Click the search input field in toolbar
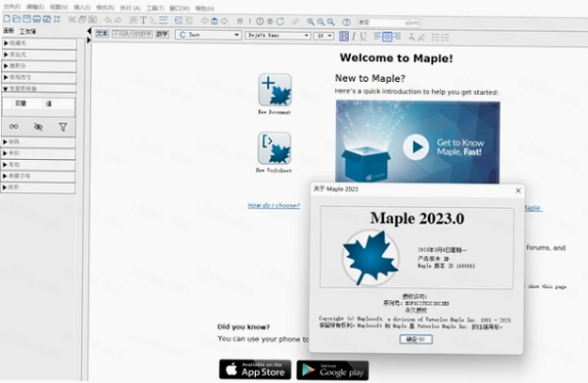 (389, 23)
